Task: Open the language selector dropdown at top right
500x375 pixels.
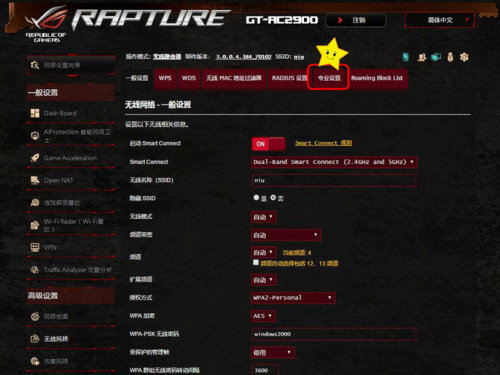Action: point(440,20)
